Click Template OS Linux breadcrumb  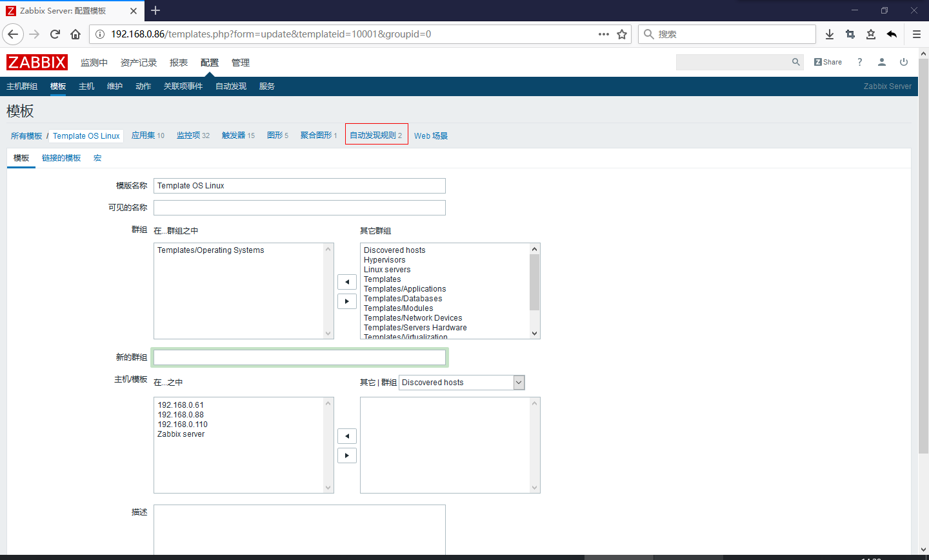[86, 136]
